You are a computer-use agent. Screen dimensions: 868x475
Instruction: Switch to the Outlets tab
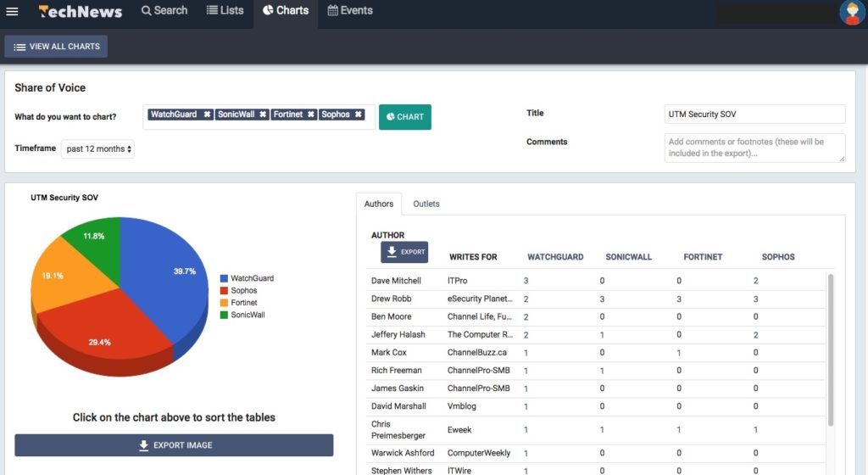tap(426, 204)
